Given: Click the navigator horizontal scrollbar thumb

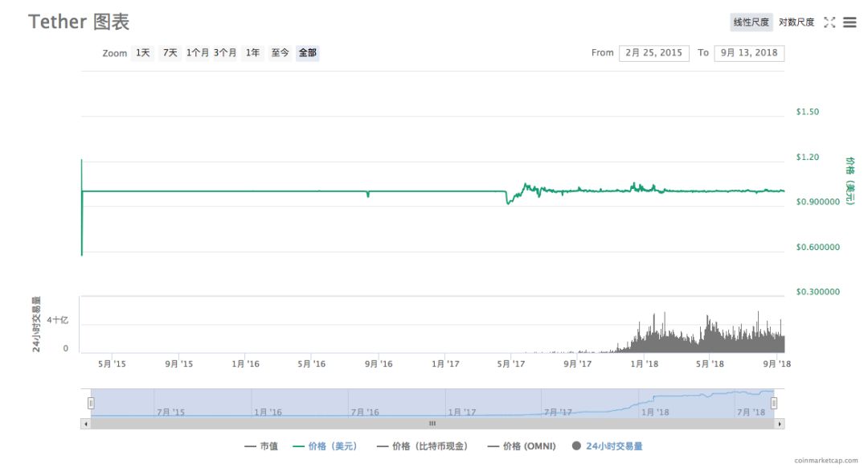Looking at the screenshot, I should [x=432, y=424].
